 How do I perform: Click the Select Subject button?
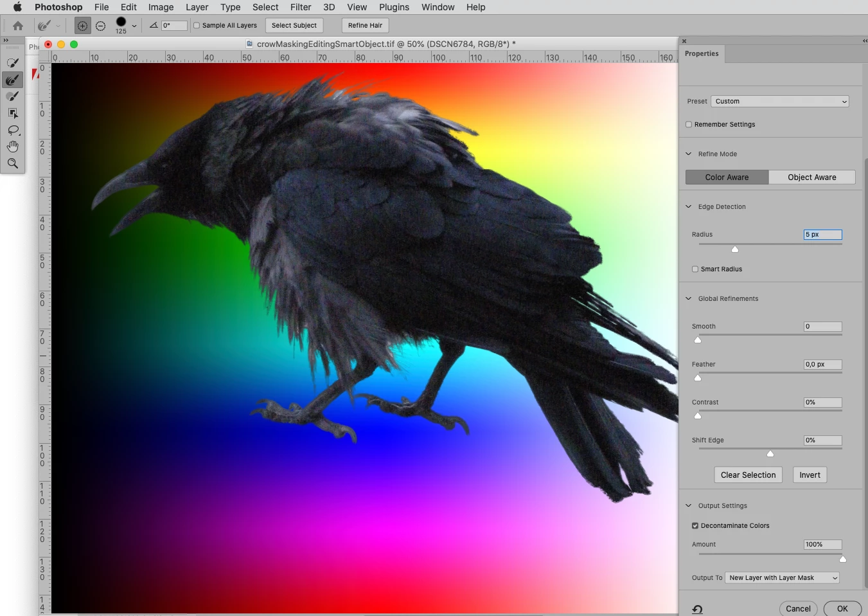coord(294,26)
